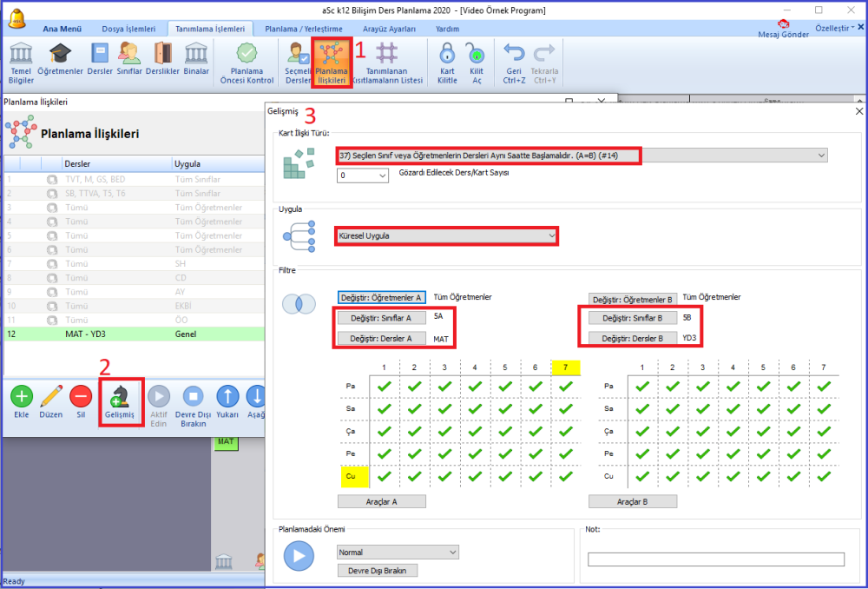868x589 pixels.
Task: Click the Araçlar A button
Action: point(381,501)
